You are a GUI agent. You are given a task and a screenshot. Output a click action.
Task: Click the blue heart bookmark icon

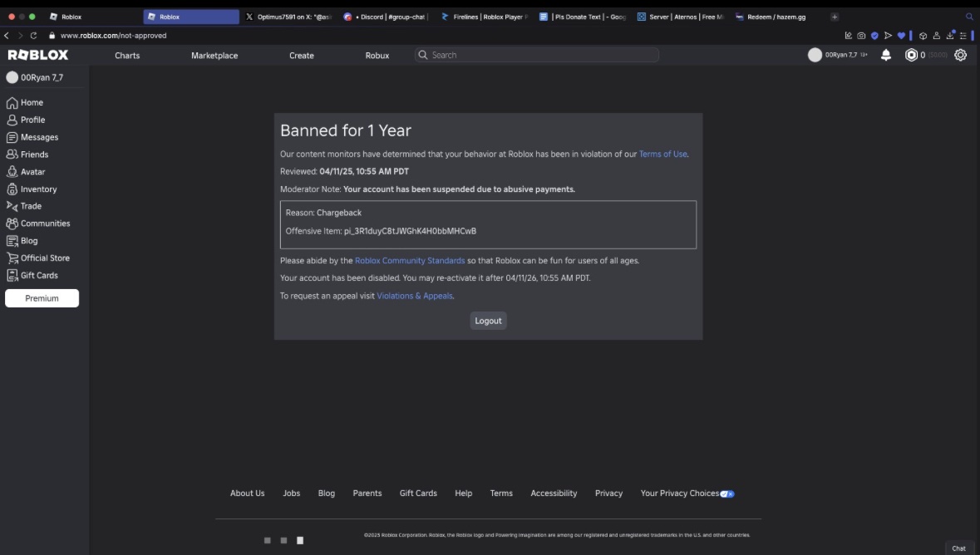[x=901, y=36]
